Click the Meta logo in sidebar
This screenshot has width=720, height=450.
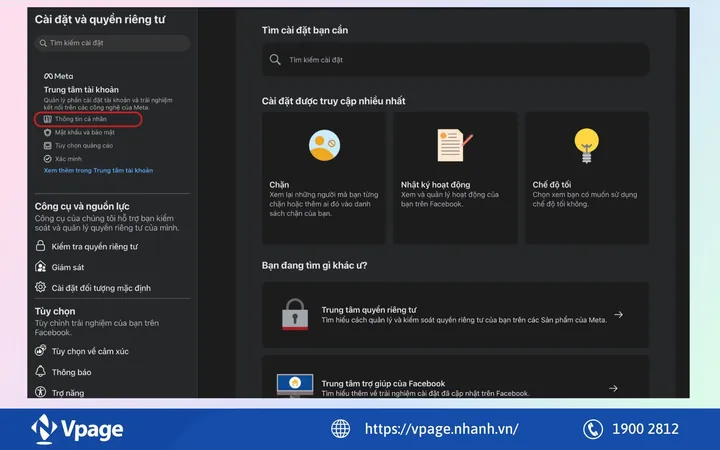58,76
